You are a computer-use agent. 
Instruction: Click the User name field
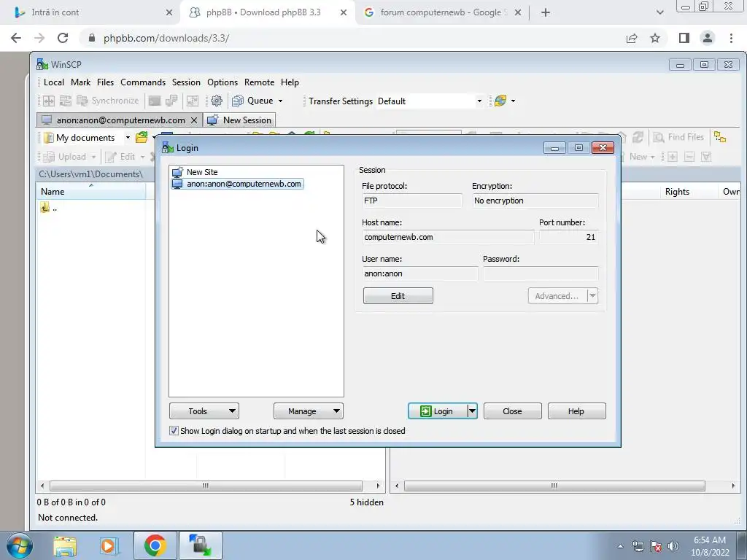coord(419,274)
